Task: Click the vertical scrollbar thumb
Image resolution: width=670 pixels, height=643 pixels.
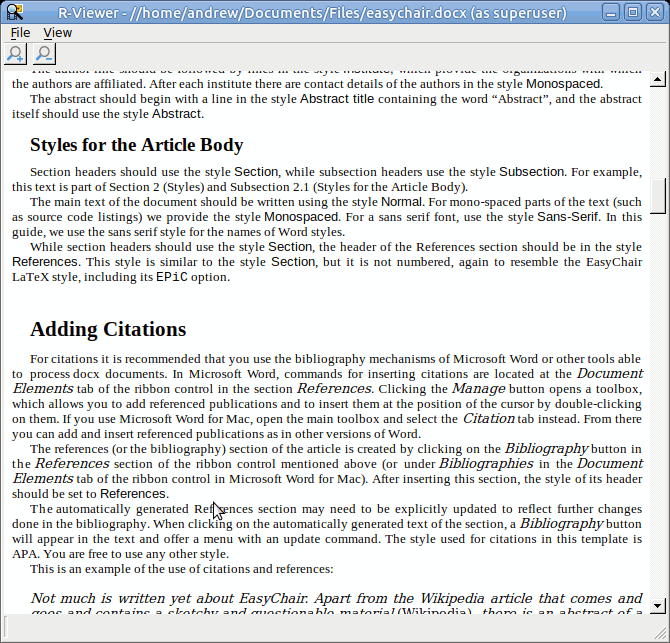Action: click(658, 196)
